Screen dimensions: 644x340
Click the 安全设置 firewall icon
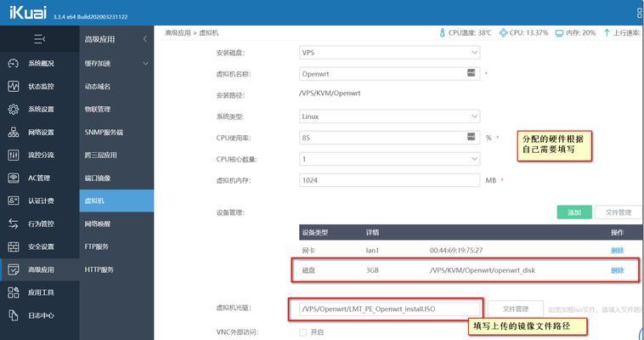tap(13, 246)
